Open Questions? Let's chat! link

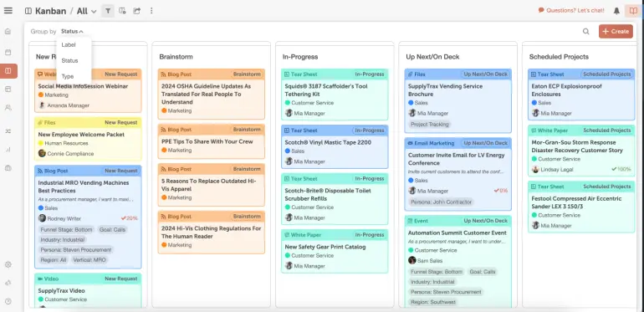575,10
